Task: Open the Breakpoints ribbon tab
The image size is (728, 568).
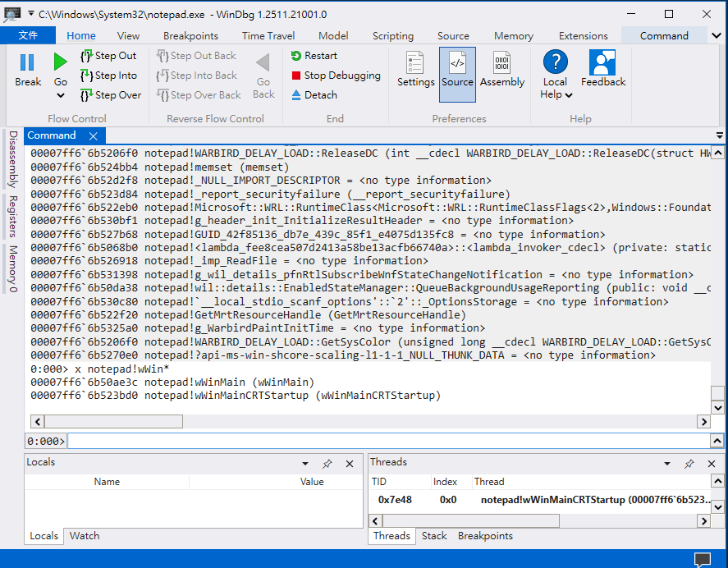Action: tap(190, 36)
